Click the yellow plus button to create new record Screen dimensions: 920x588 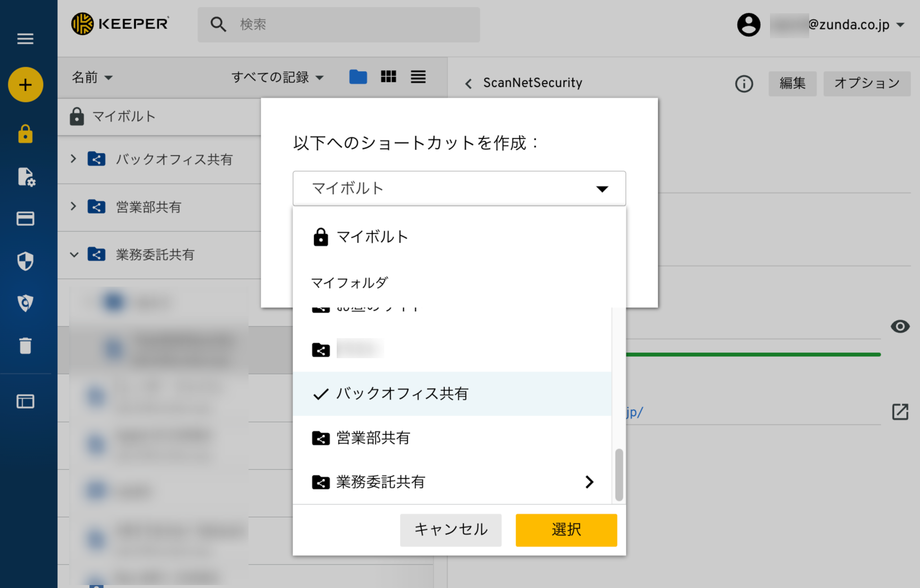pyautogui.click(x=25, y=84)
